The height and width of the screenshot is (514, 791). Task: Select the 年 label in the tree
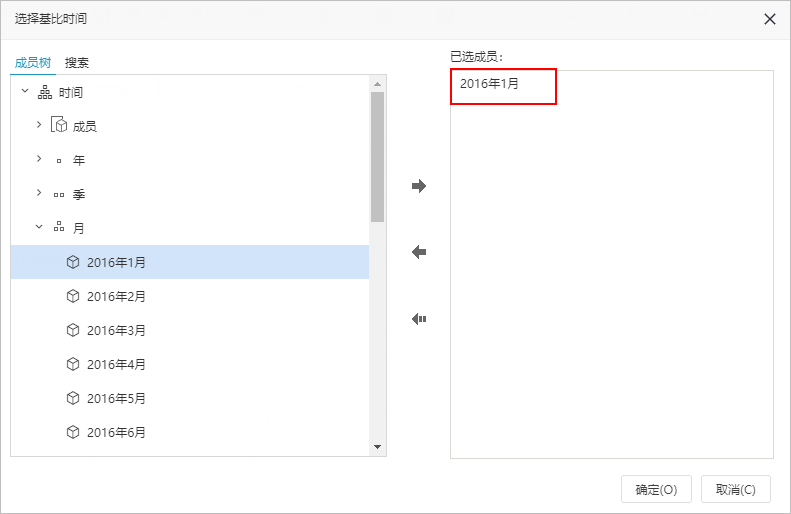[x=79, y=160]
